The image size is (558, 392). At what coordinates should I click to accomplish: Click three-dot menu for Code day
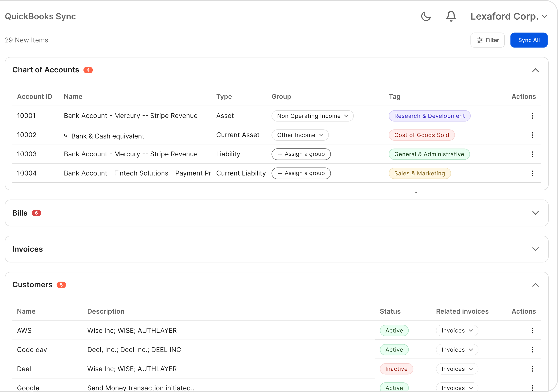click(x=532, y=350)
